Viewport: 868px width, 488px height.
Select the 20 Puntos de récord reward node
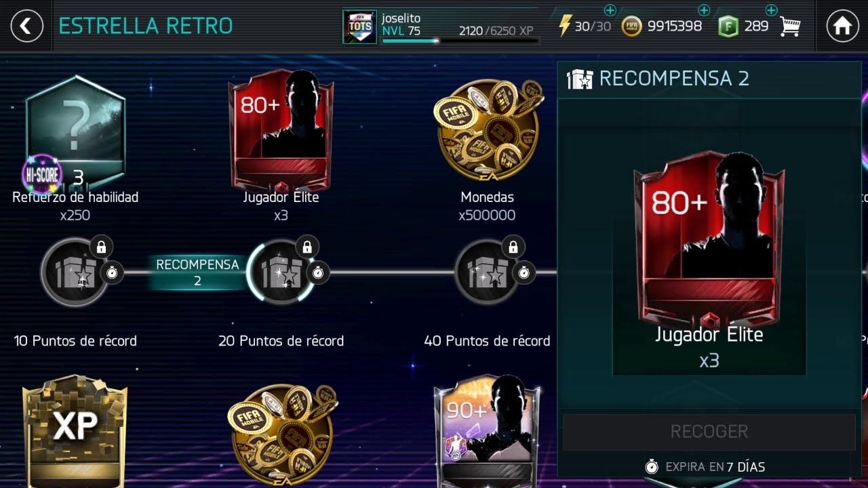pos(281,272)
